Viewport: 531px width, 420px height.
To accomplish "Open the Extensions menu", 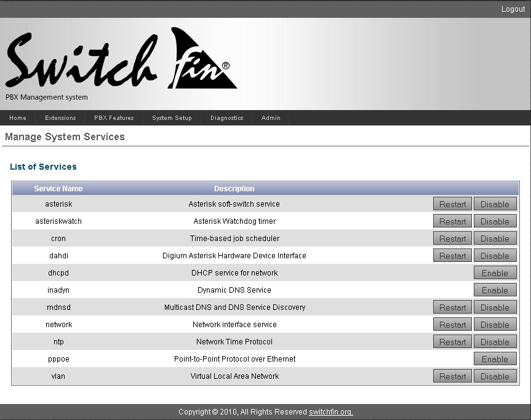I will click(60, 118).
